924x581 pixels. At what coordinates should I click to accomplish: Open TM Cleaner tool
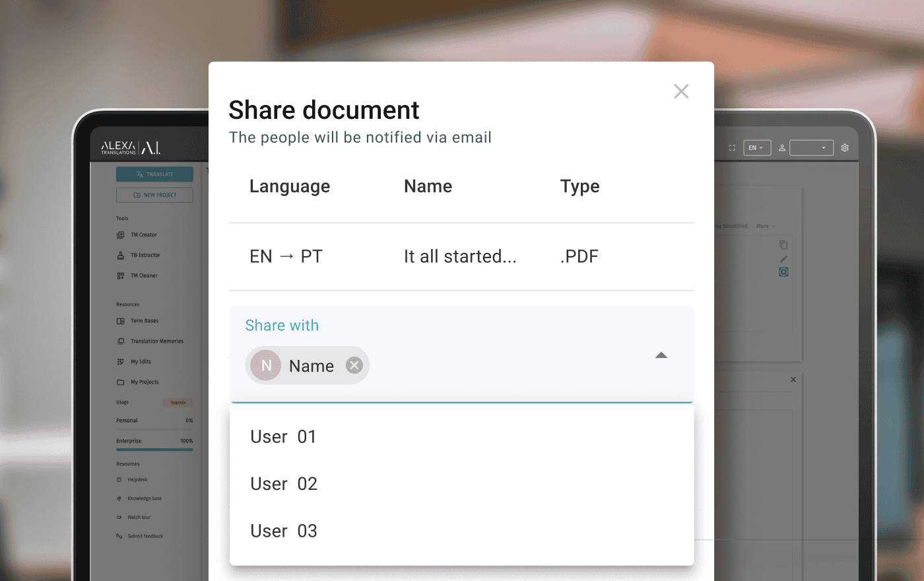click(x=143, y=276)
